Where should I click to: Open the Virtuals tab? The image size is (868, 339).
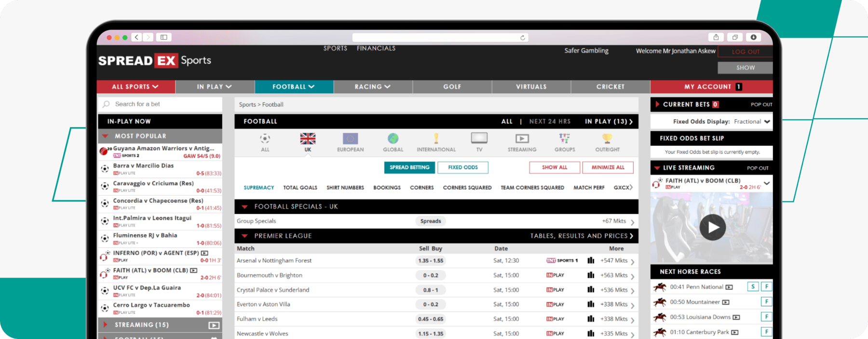(x=531, y=87)
